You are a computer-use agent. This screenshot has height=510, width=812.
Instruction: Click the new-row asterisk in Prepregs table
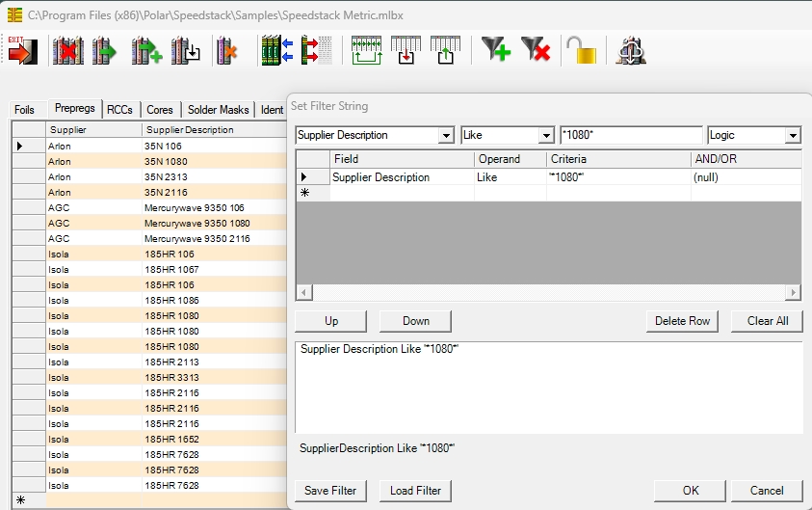coord(21,500)
